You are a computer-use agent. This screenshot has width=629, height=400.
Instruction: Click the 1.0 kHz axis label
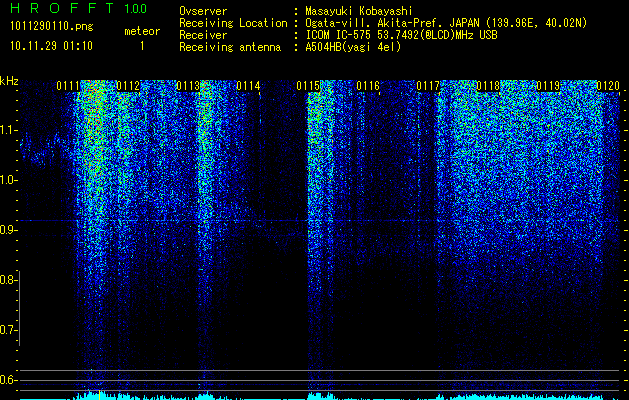(x=7, y=180)
